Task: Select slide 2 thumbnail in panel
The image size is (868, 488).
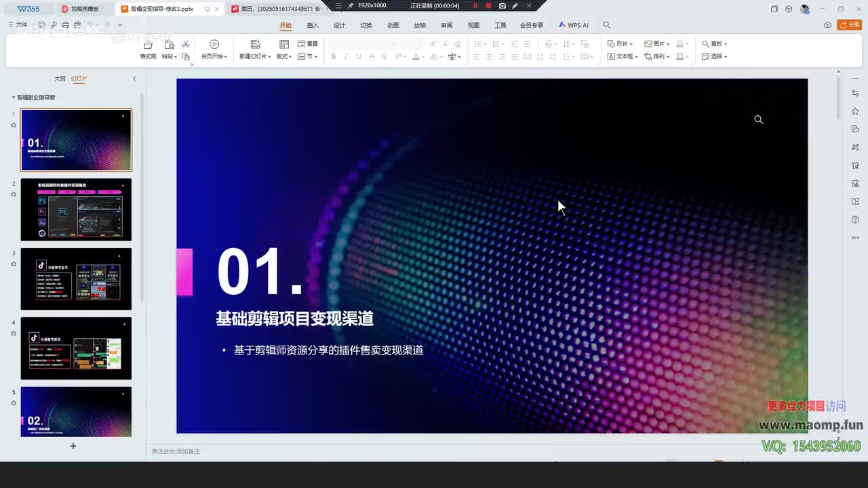Action: 76,209
